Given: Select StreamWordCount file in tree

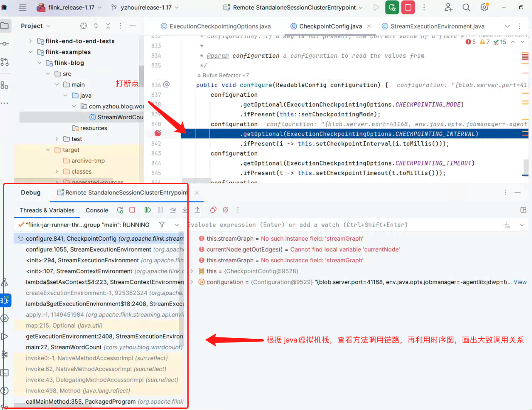Looking at the screenshot, I should (116, 117).
